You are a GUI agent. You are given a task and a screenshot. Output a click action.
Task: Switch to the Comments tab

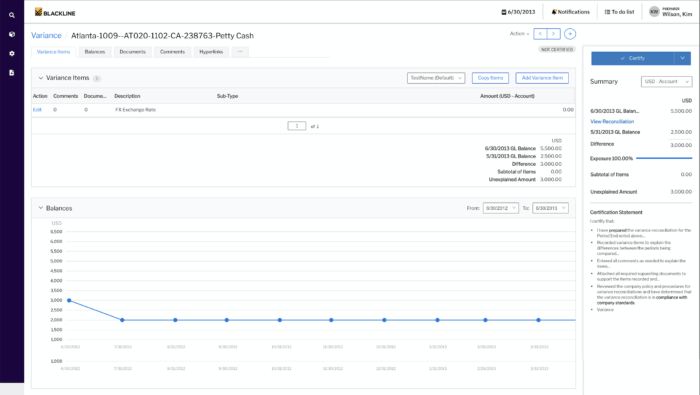pos(172,52)
